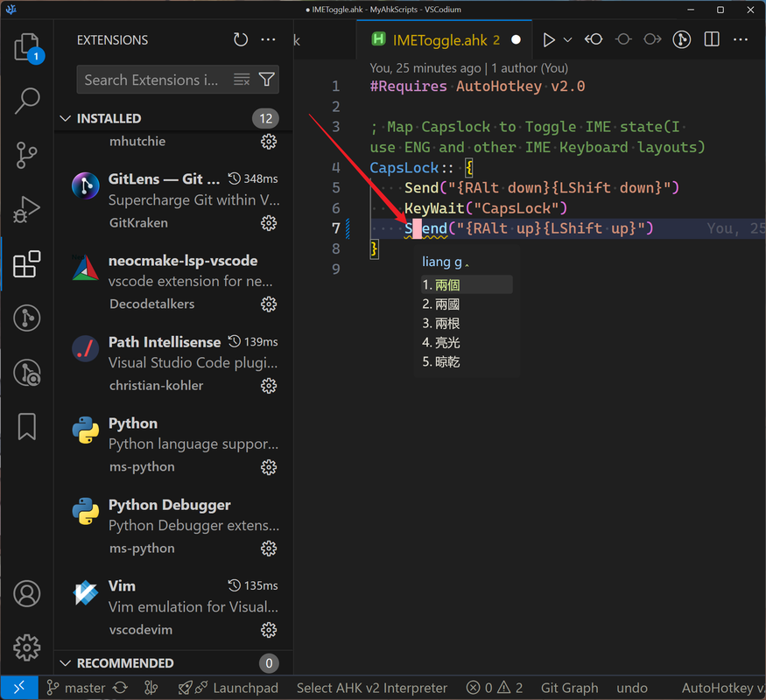The width and height of the screenshot is (766, 700).
Task: Open manage gear for mhutchie extension
Action: tap(269, 142)
